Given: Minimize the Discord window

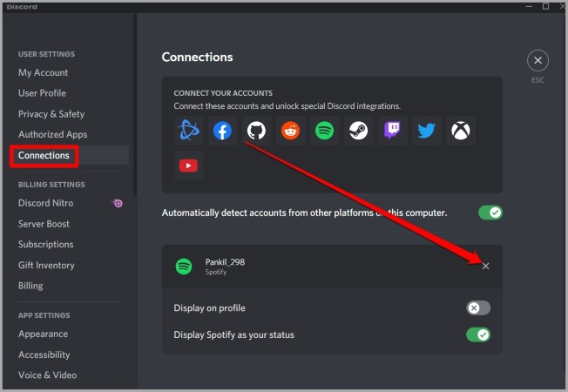Looking at the screenshot, I should [529, 6].
